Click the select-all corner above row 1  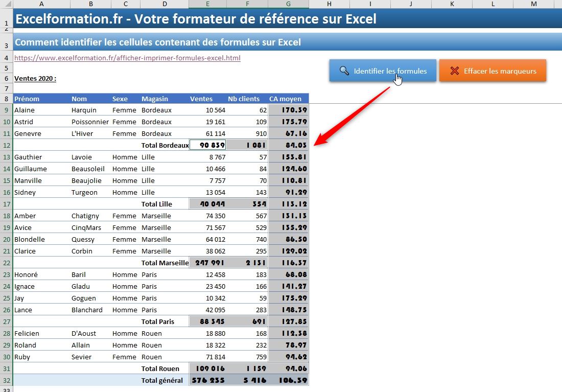click(x=6, y=5)
